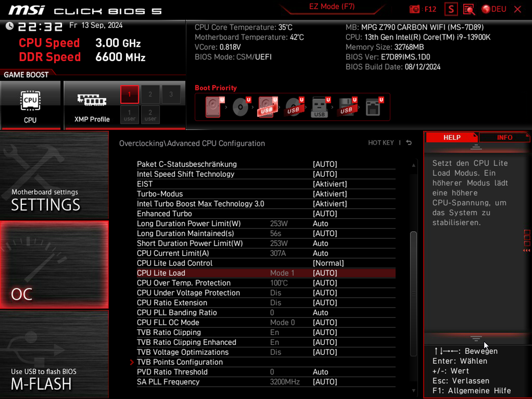Click the F12 screenshot camera icon
This screenshot has height=399, width=532.
click(415, 9)
